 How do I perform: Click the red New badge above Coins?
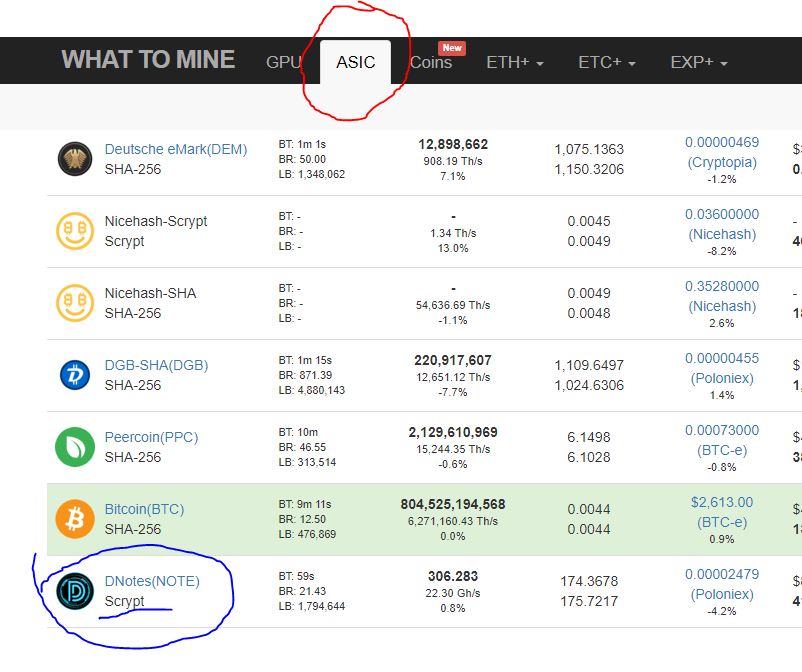pyautogui.click(x=452, y=48)
